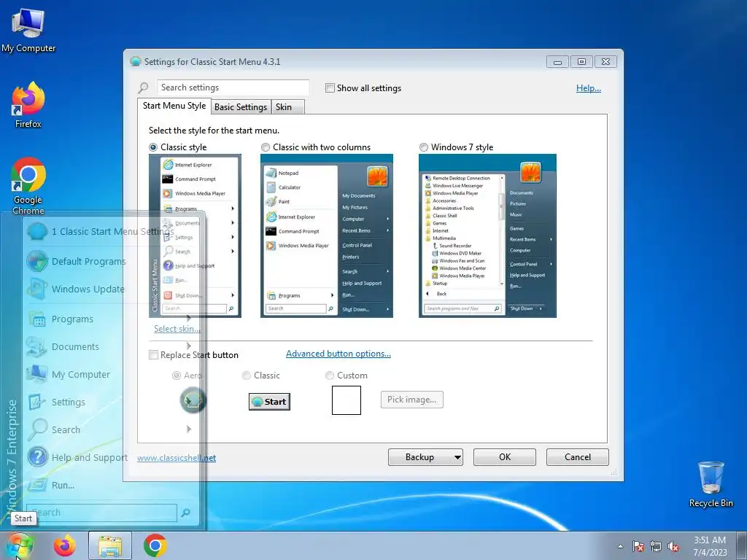Select Classic style radio button
This screenshot has width=747, height=560.
[x=153, y=147]
